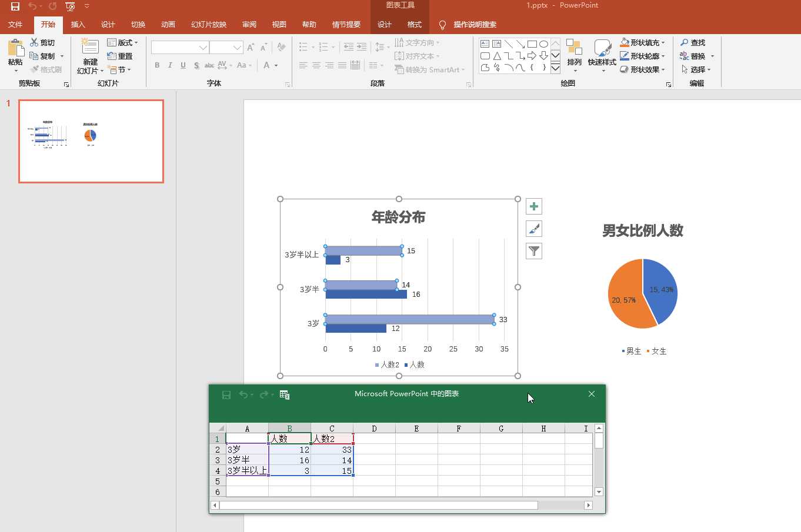Open Quick Styles (快速样式) gallery
Screen dimensions: 801x532
(x=602, y=55)
